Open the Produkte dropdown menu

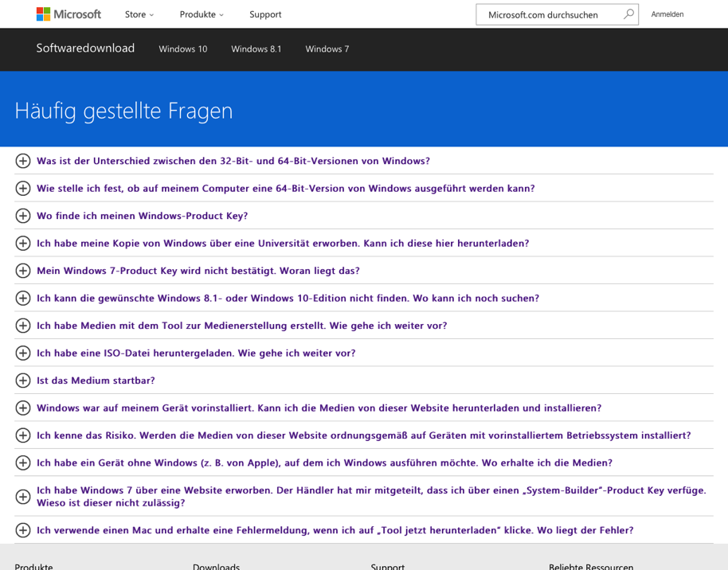[202, 14]
